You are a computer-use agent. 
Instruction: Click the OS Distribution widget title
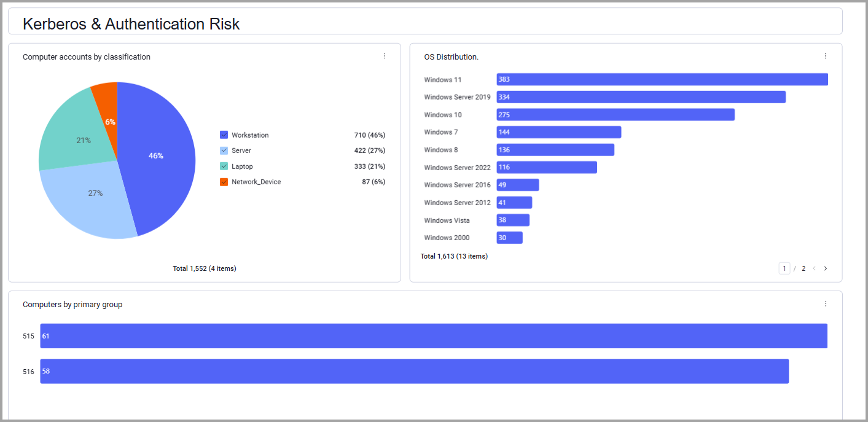tap(451, 57)
